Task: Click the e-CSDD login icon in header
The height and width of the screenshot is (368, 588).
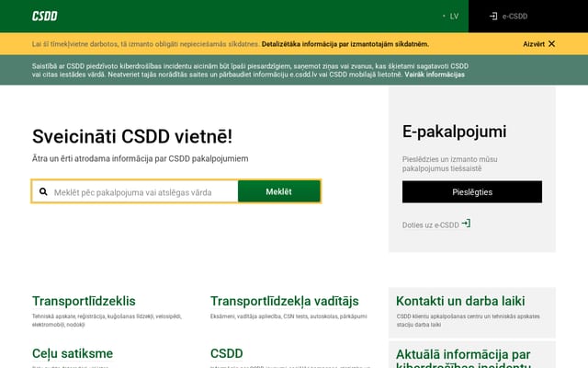Action: 493,17
